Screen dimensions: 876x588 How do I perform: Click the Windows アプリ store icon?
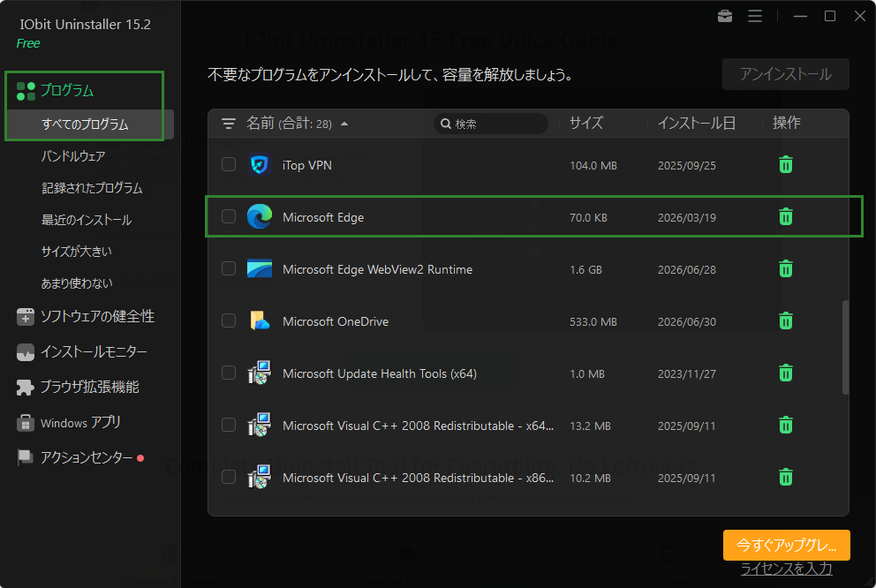click(25, 423)
